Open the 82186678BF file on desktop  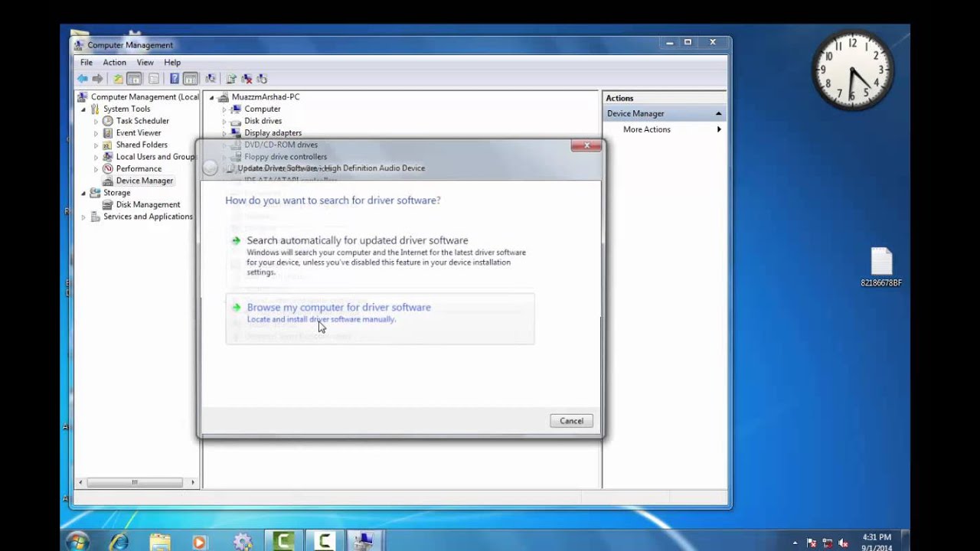coord(881,268)
